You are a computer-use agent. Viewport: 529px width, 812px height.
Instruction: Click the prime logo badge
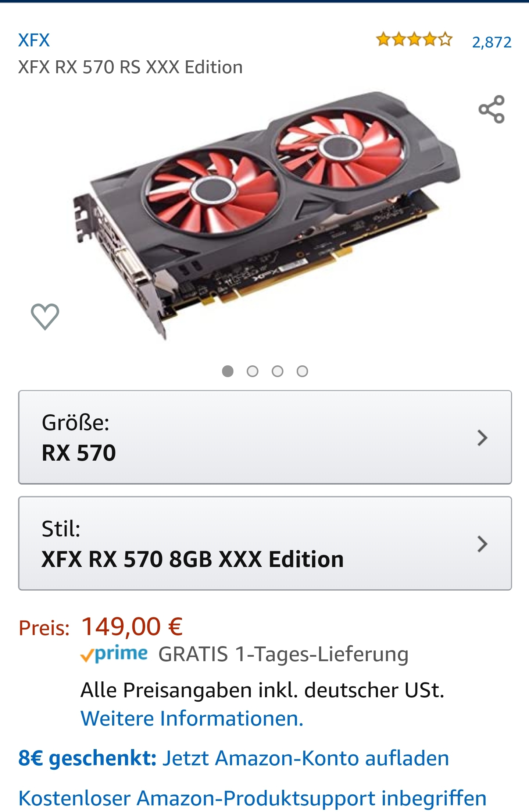[x=114, y=654]
